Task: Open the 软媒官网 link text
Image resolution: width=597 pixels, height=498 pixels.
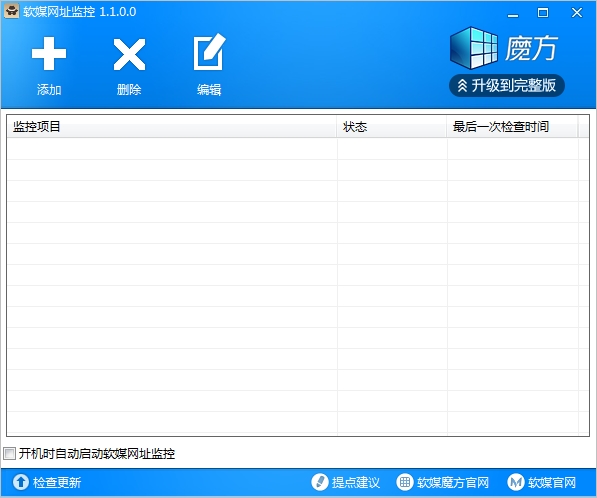Action: (x=552, y=482)
